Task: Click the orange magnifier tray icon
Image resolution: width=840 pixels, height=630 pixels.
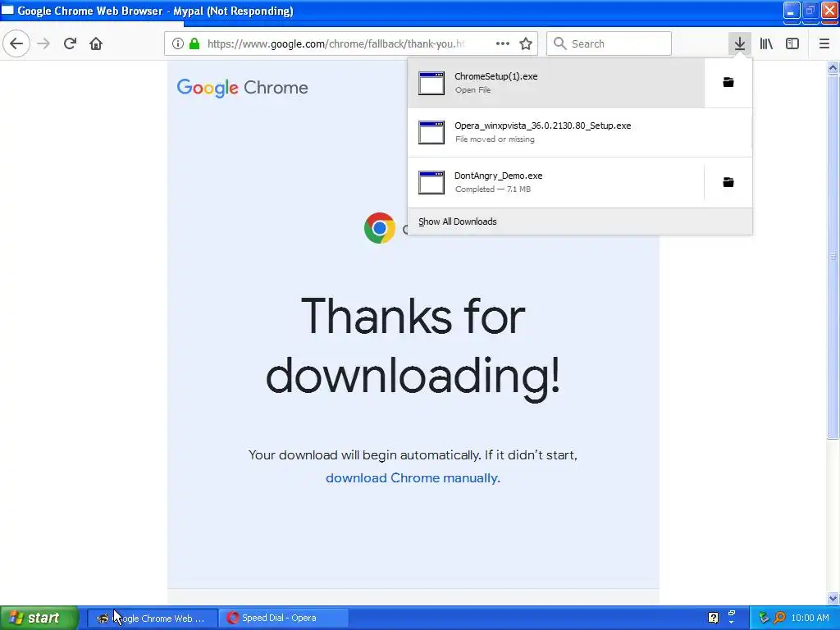Action: 779,618
